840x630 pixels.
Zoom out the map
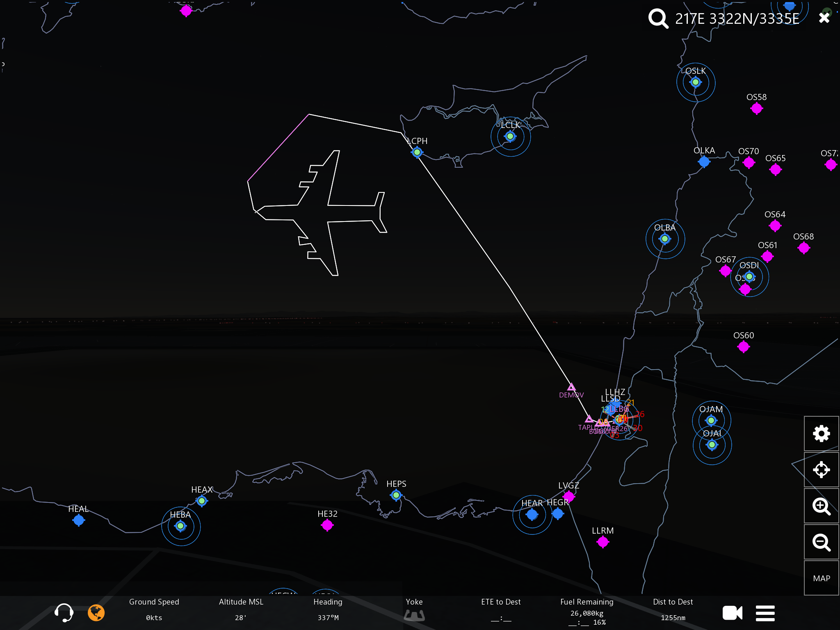pyautogui.click(x=821, y=542)
